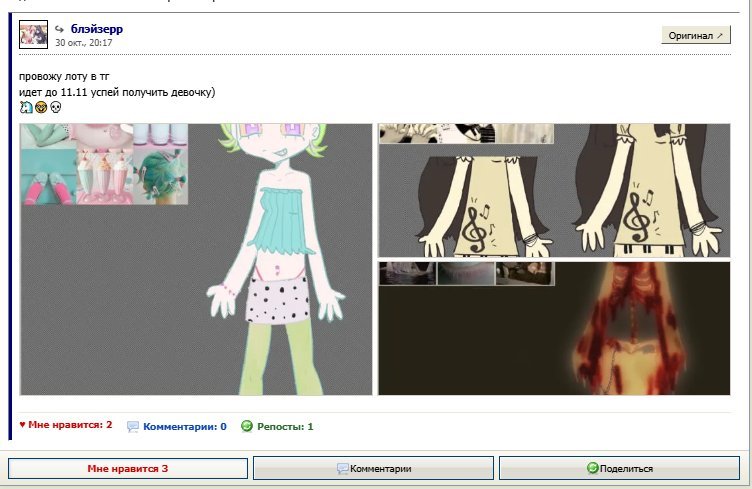Click Мне нравится: 2 link
This screenshot has width=752, height=489.
click(x=66, y=425)
